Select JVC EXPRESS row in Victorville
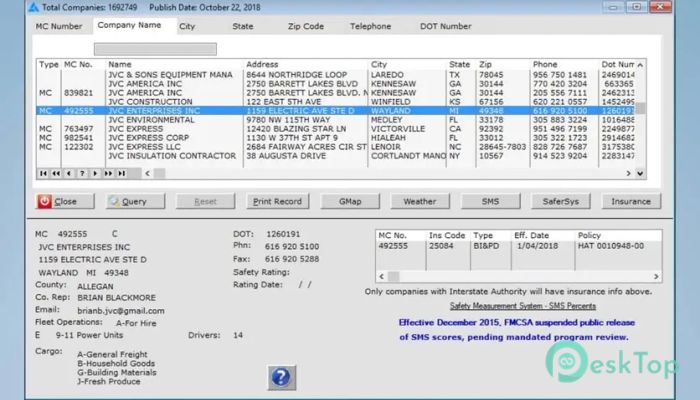Screen dimensions: 700x400 tap(335, 129)
